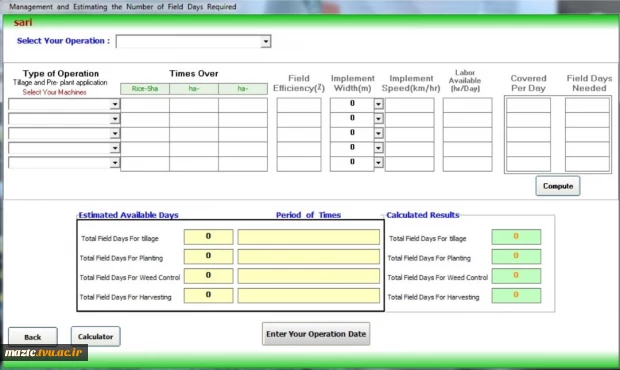620x370 pixels.
Task: Open the fifth machine selection dropdown arrow
Action: pyautogui.click(x=115, y=162)
